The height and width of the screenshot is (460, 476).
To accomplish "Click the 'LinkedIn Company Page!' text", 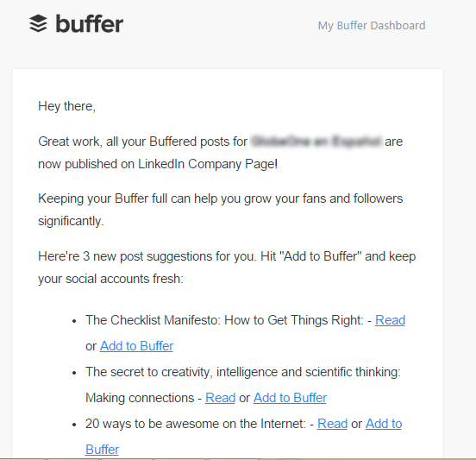I will coord(208,164).
